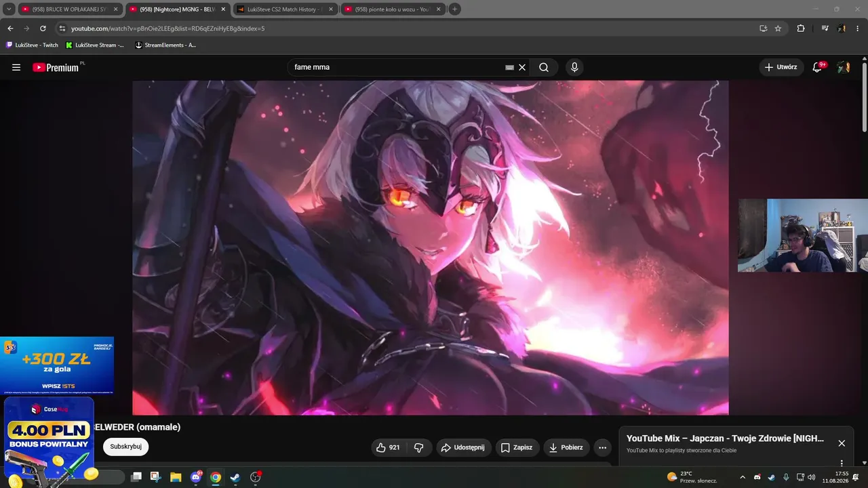Open the 'LukiSteve Stream' bookmark
The image size is (868, 488).
click(95, 45)
